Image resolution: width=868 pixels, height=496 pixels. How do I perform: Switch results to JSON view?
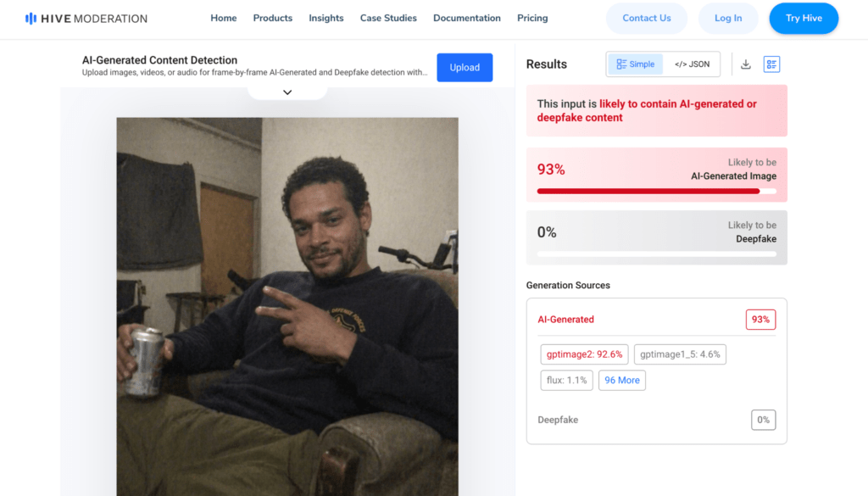coord(692,64)
